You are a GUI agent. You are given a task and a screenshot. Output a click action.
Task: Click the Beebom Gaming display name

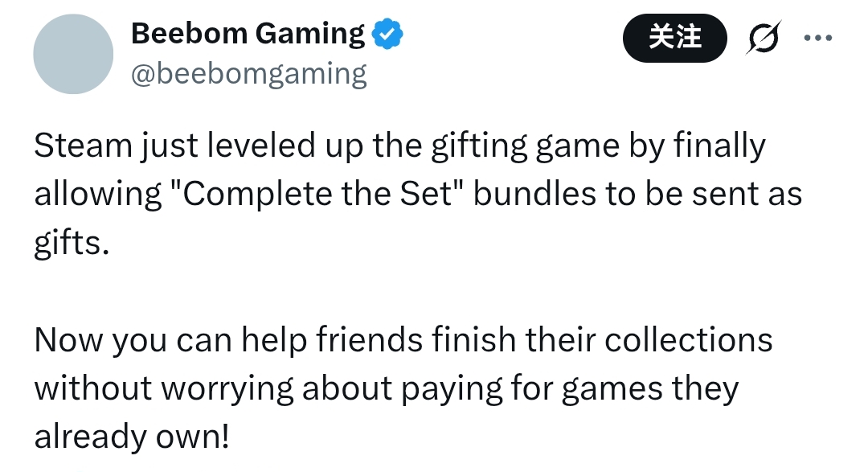248,33
